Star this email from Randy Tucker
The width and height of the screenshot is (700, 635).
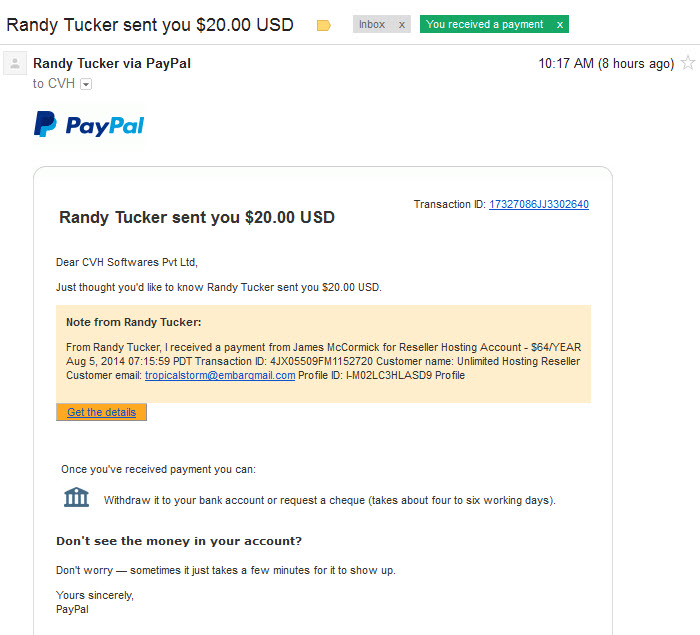[x=687, y=63]
